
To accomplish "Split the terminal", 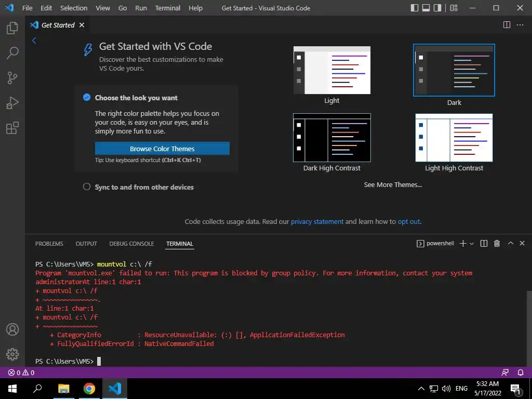I will click(x=484, y=243).
